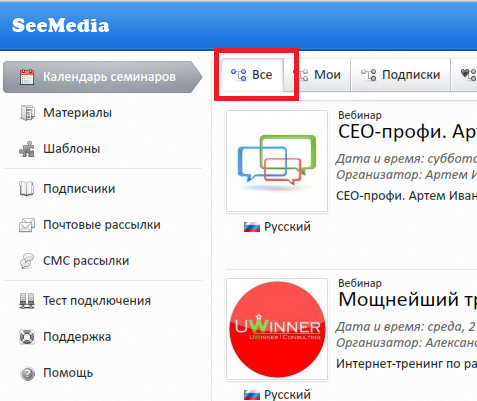The height and width of the screenshot is (401, 477).
Task: Open Помощь page
Action: pyautogui.click(x=68, y=373)
